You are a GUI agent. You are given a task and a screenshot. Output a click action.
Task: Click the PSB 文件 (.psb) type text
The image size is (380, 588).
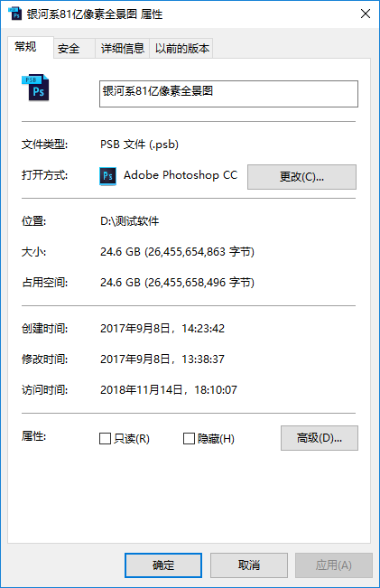(x=139, y=145)
